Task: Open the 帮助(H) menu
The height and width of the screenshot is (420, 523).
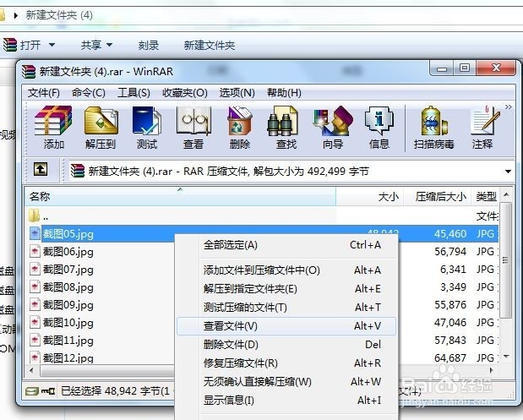Action: (x=284, y=93)
